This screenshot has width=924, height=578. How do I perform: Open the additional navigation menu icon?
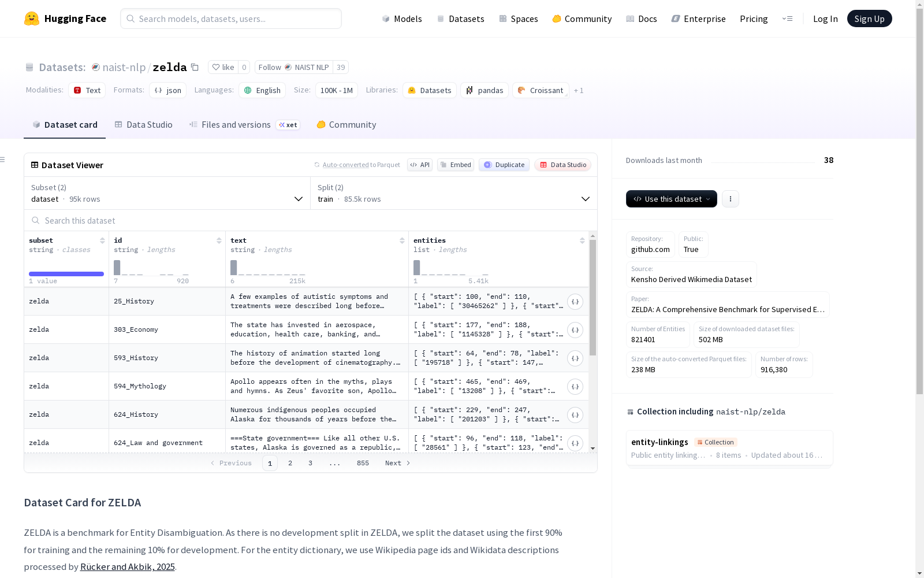tap(787, 18)
